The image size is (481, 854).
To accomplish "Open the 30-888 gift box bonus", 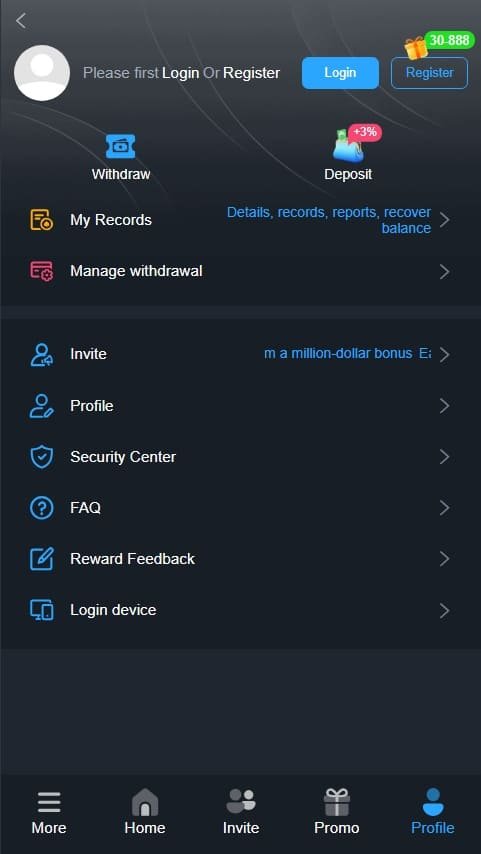I will tap(417, 48).
